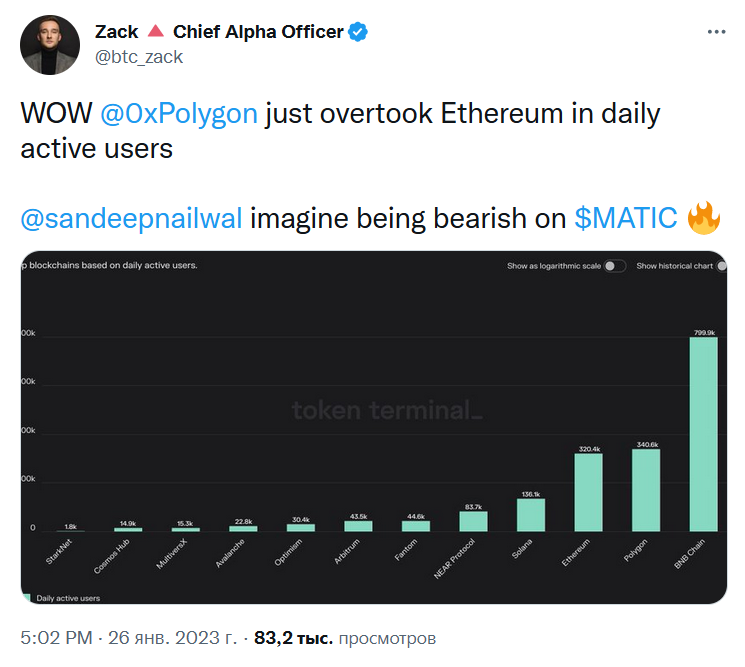Screen dimensions: 745x667
Task: Click the $MATIC cashtag link
Action: click(x=627, y=217)
